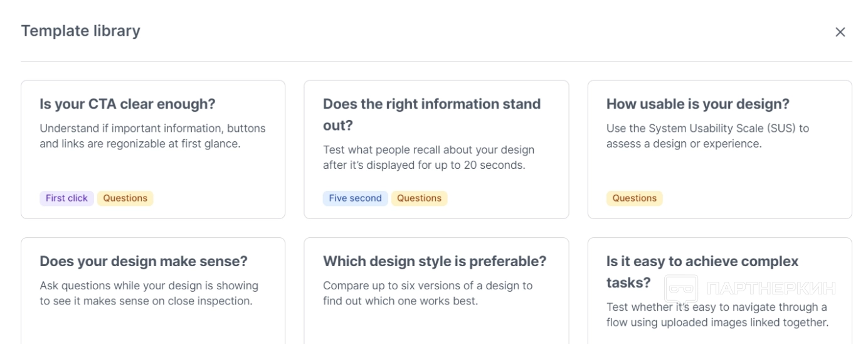Click the Questions tag beside Five second

point(419,198)
